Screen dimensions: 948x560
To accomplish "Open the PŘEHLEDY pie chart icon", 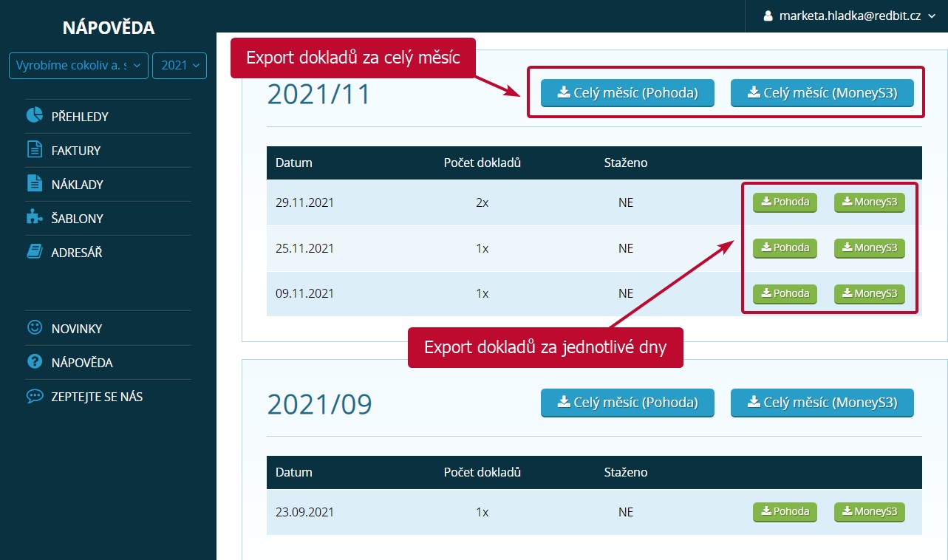I will [34, 116].
